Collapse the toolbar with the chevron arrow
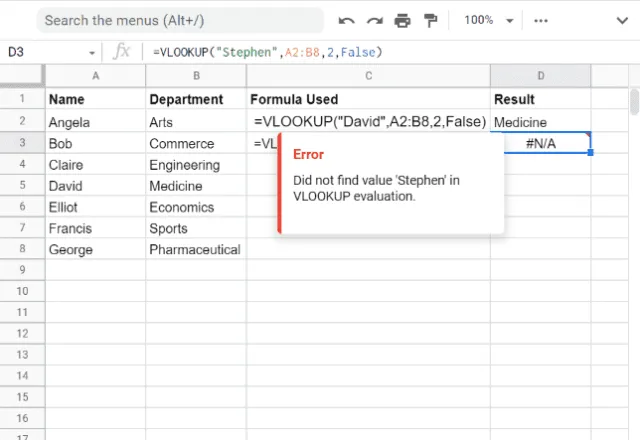This screenshot has height=440, width=640. 622,20
